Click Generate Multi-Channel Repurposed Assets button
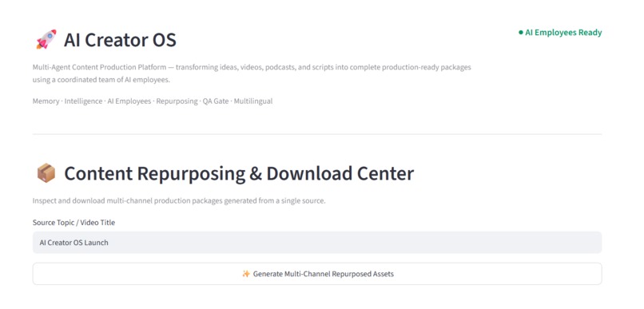Viewport: 644px width, 309px height. point(317,274)
